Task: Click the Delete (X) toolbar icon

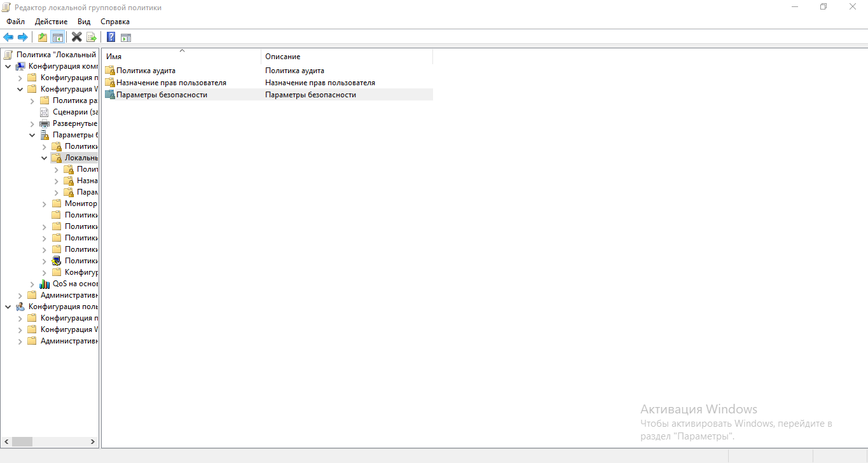Action: pos(77,37)
